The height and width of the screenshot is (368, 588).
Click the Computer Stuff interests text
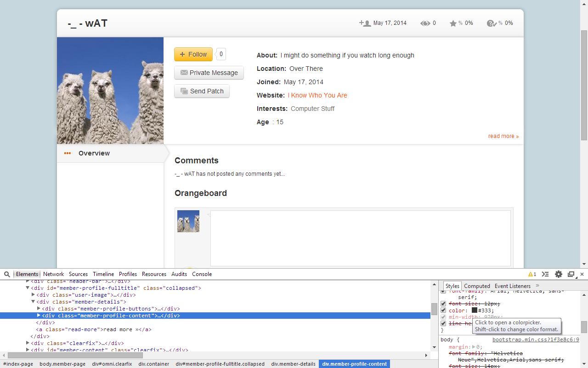313,109
